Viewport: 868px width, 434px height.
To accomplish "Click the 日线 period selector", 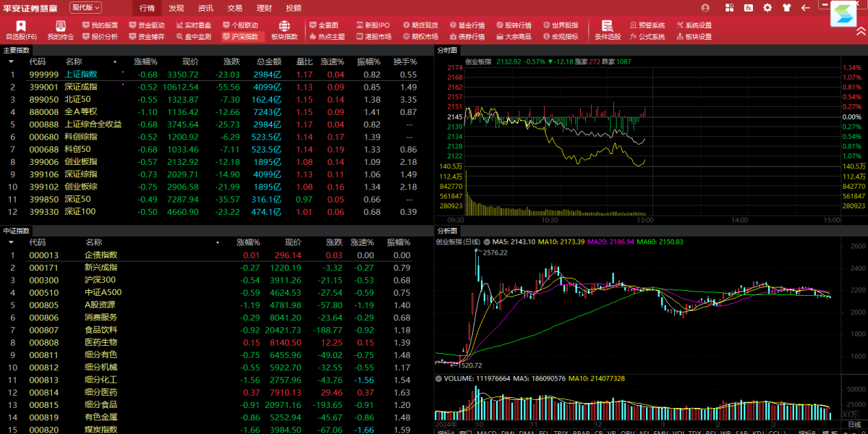I will 472,242.
